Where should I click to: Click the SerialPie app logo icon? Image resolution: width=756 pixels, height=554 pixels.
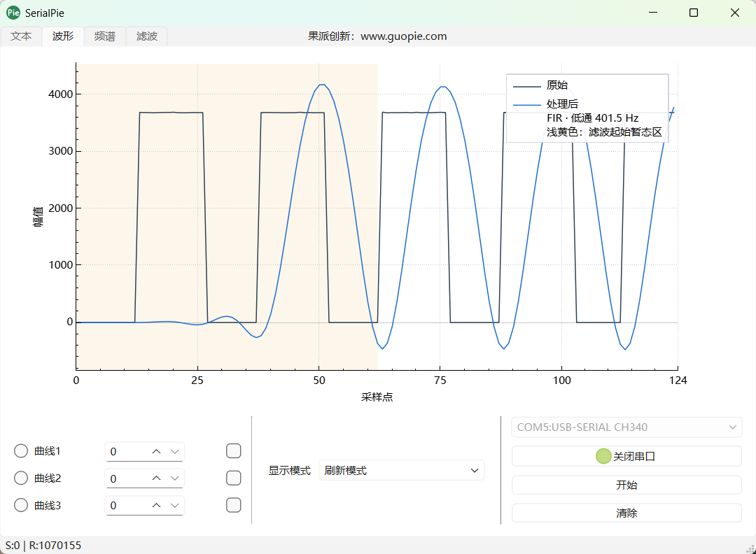pyautogui.click(x=13, y=13)
